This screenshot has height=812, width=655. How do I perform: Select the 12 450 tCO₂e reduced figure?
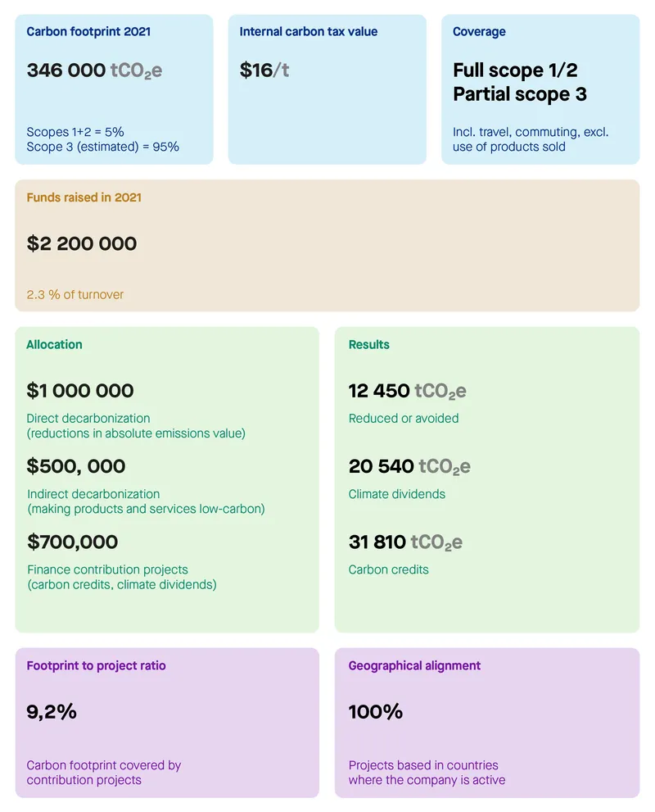[407, 391]
